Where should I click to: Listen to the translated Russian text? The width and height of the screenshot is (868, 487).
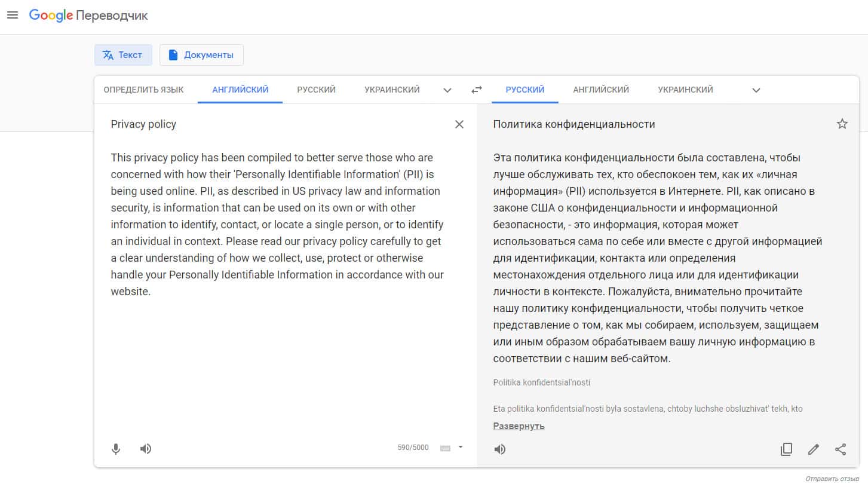500,449
